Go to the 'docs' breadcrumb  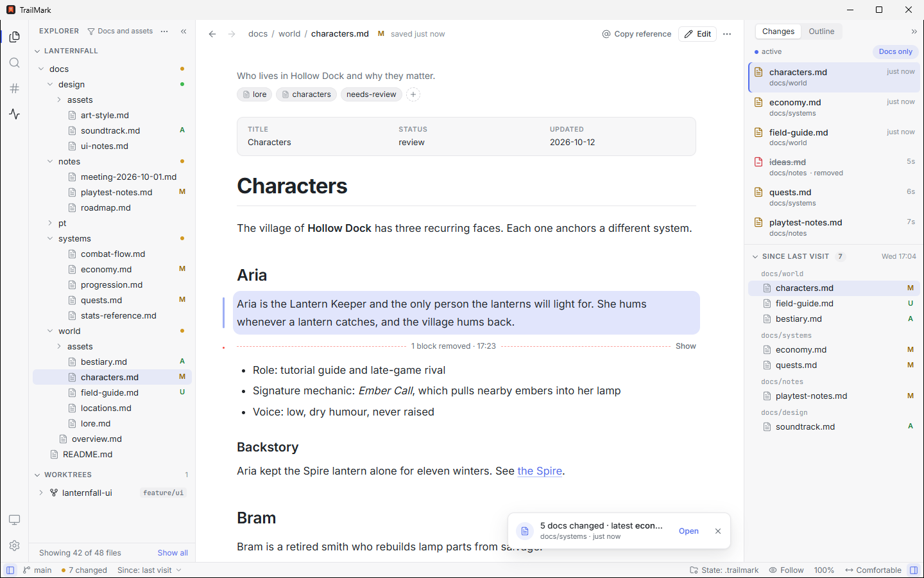pos(258,34)
